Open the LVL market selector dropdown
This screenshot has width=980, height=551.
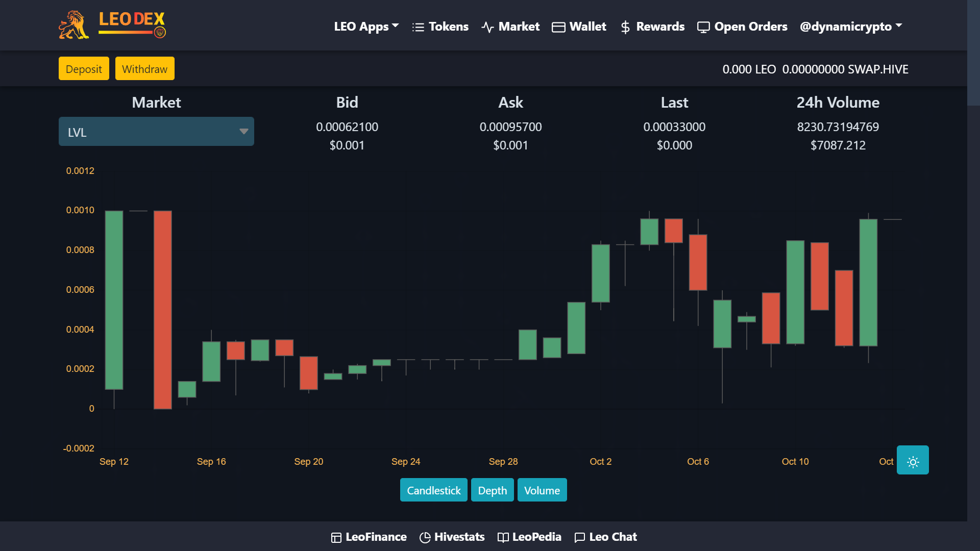156,132
